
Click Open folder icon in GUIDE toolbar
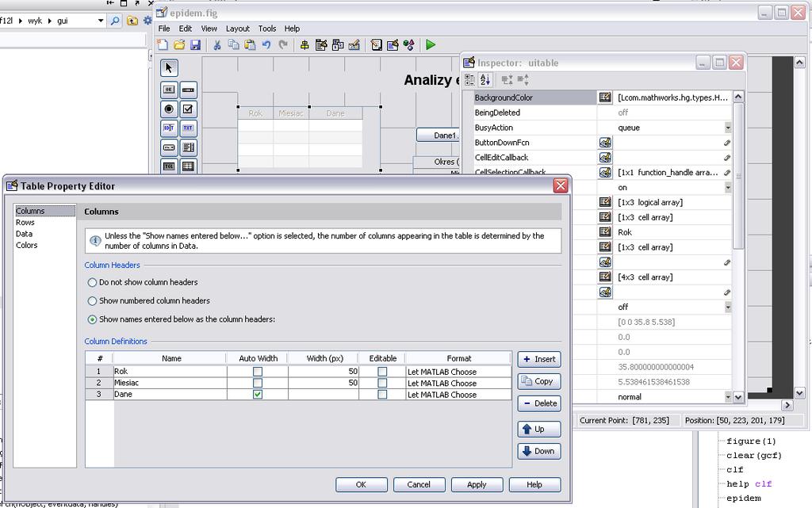(179, 45)
